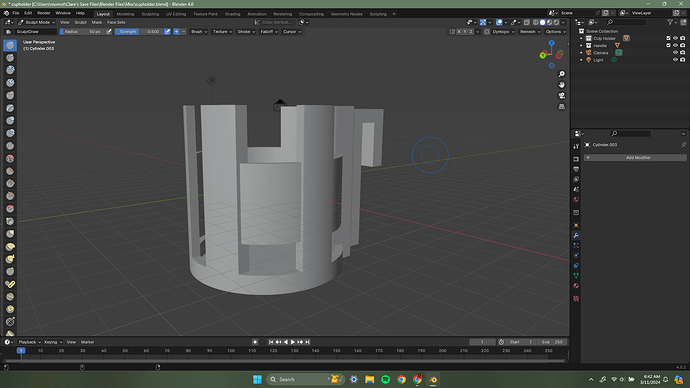Open the Stroke dropdown

click(246, 32)
